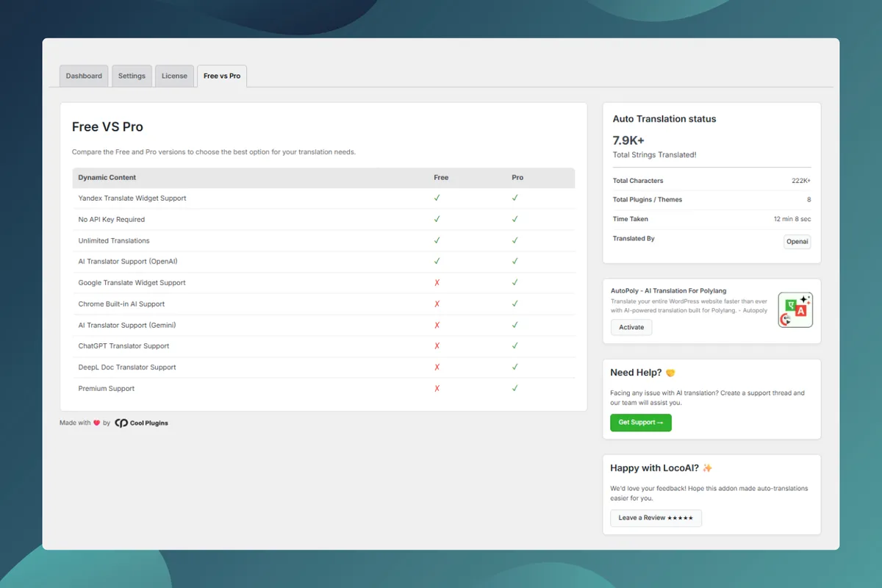Click Pro checkmark for Premium Support row

coord(515,388)
